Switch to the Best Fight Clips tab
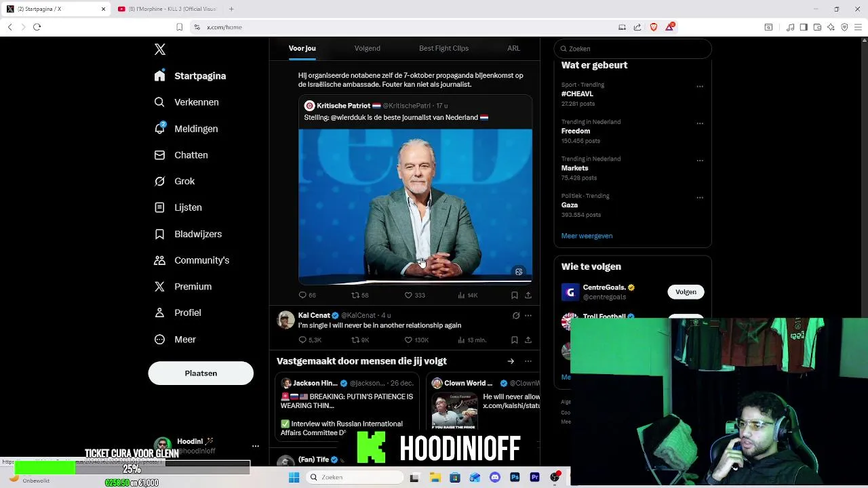 (443, 48)
